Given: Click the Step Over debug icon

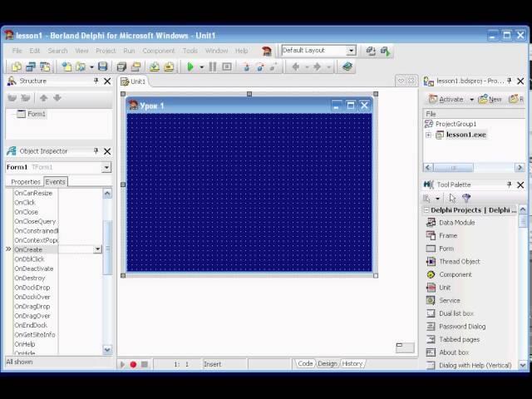Looking at the screenshot, I should point(260,66).
